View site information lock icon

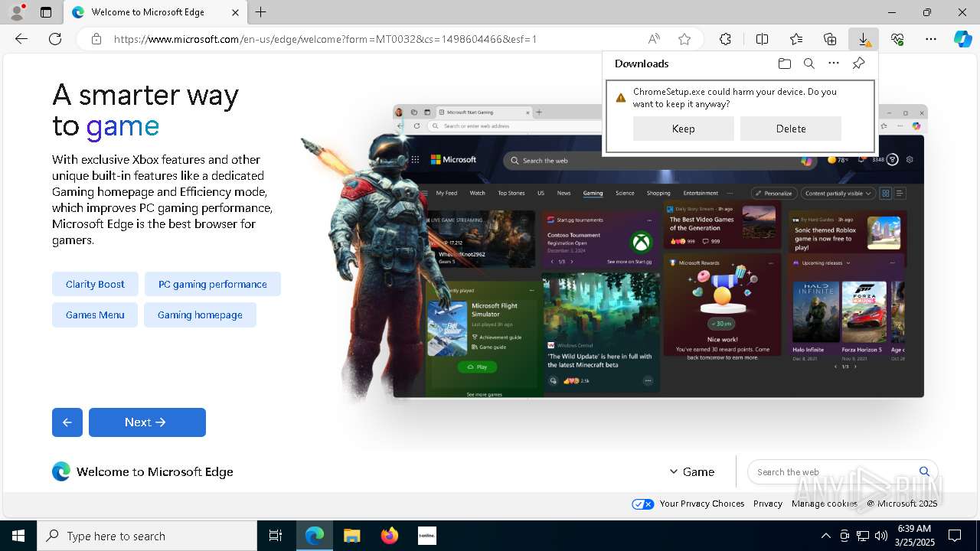[x=96, y=39]
